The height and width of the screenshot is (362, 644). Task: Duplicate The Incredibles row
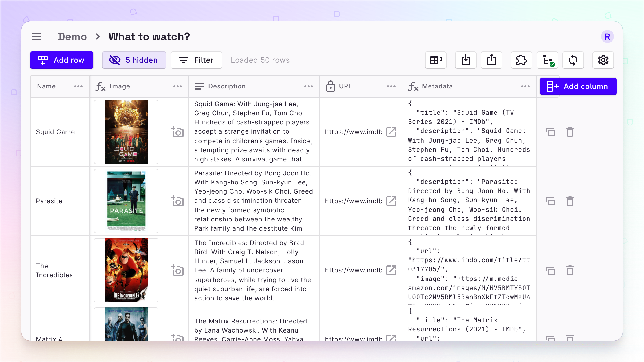[550, 270]
